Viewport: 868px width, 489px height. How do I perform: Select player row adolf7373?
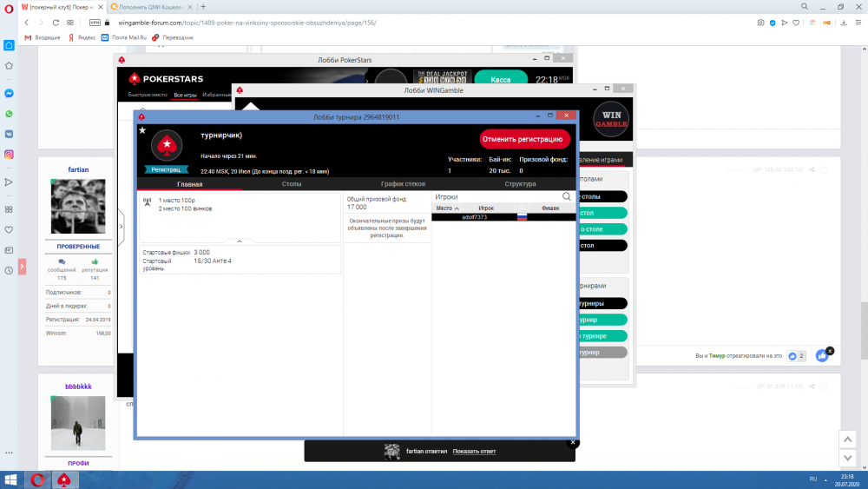pos(503,217)
